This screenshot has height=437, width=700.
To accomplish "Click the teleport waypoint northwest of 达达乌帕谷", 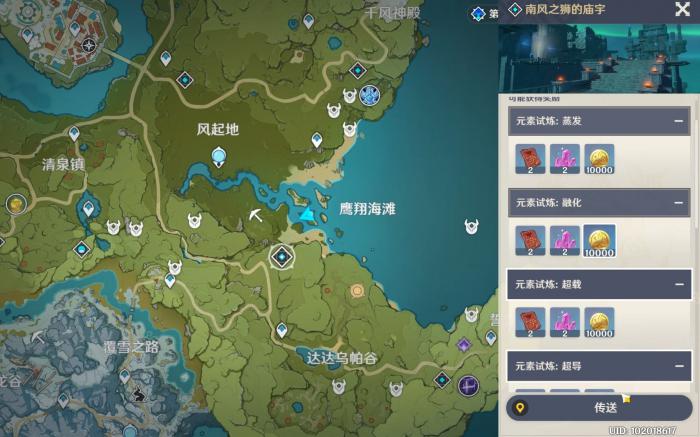I will point(282,330).
